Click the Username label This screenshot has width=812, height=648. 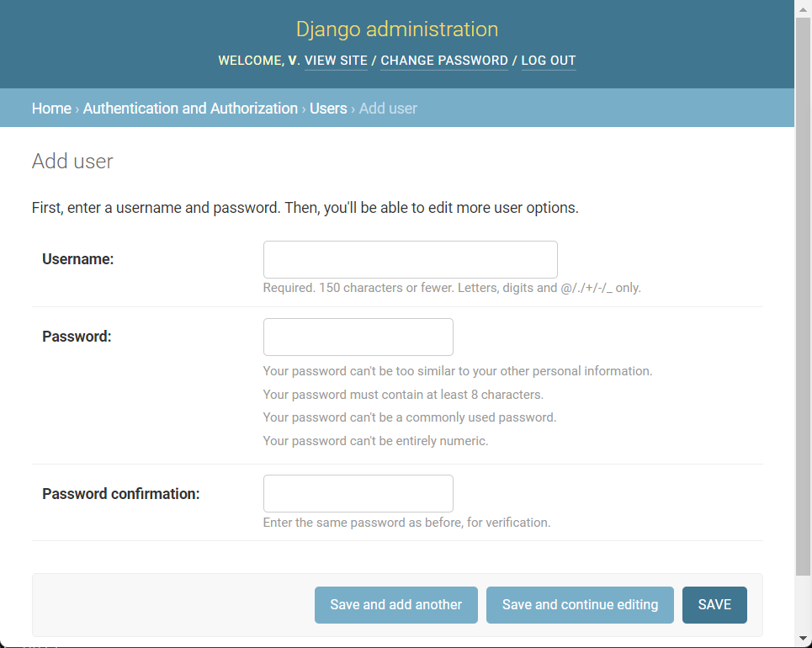[x=77, y=259]
